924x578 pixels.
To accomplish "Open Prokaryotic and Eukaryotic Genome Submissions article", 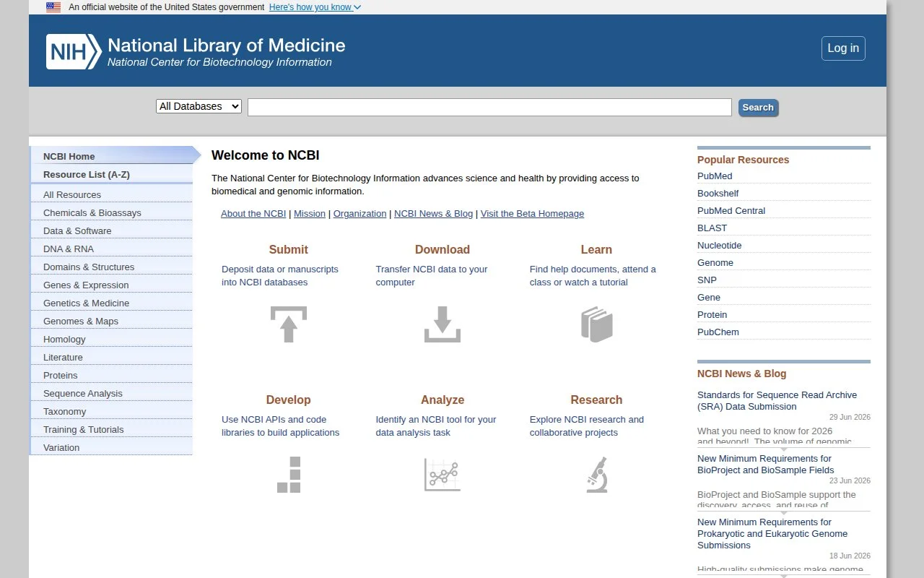I will [772, 534].
